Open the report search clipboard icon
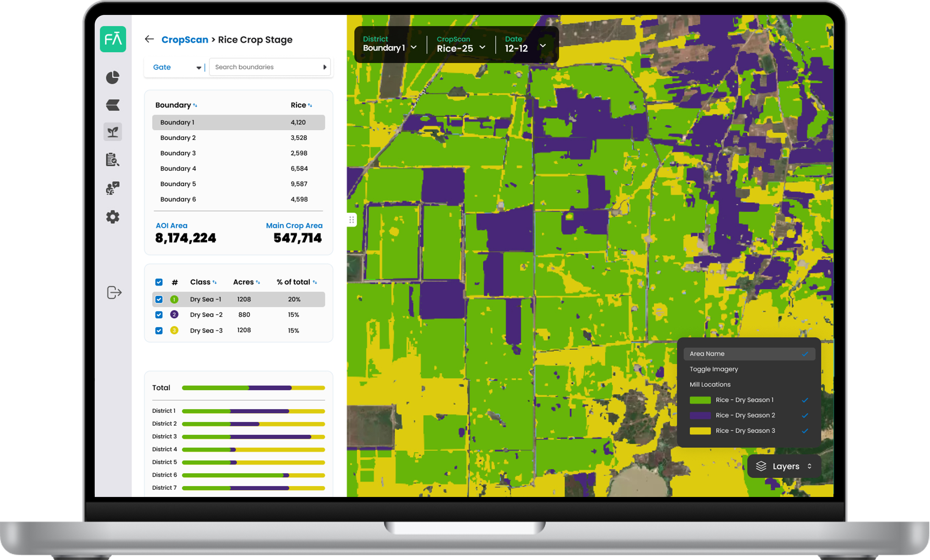Screen dimensions: 930x560 coord(112,160)
